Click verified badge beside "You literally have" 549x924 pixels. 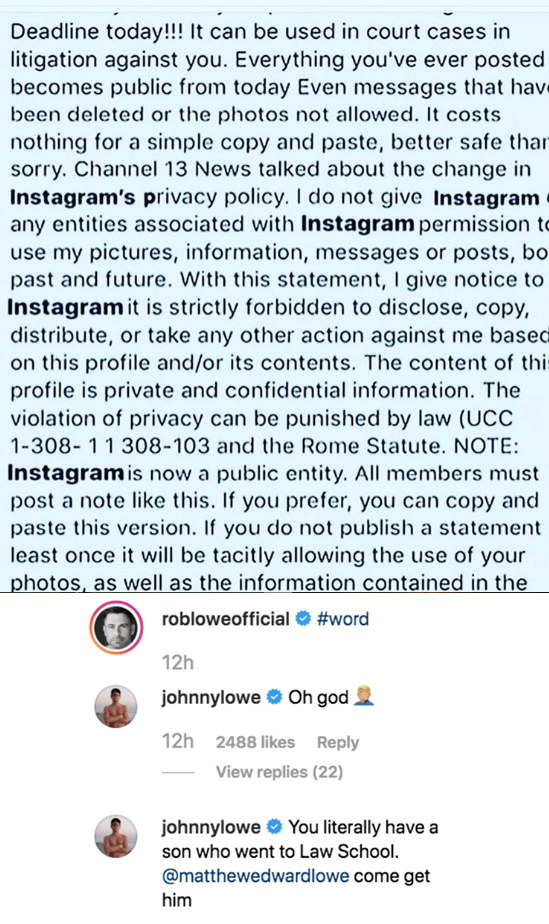click(x=274, y=827)
